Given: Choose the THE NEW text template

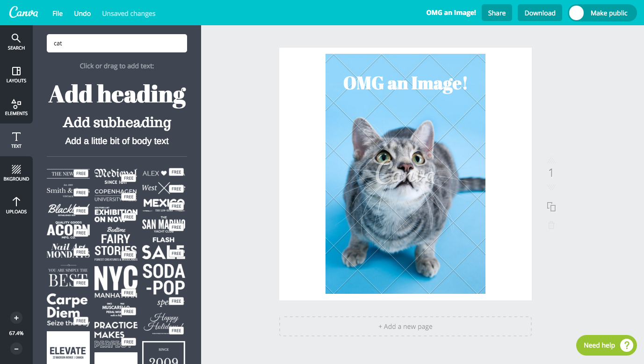Looking at the screenshot, I should [x=68, y=174].
